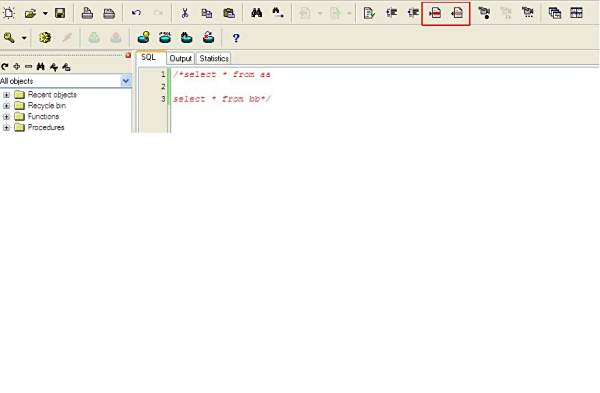Image resolution: width=600 pixels, height=393 pixels.
Task: Click the Save (floppy disk) toolbar icon
Action: 60,13
